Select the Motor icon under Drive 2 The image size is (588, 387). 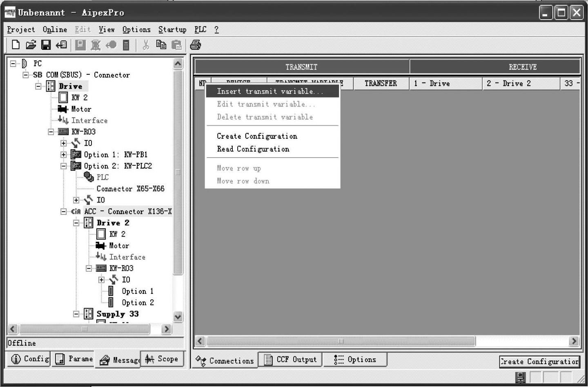tap(100, 245)
